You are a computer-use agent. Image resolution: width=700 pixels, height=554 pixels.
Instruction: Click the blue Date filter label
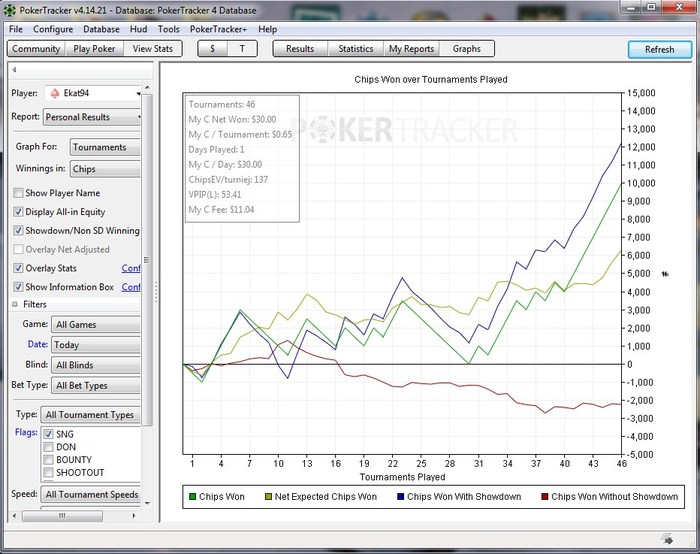point(38,344)
